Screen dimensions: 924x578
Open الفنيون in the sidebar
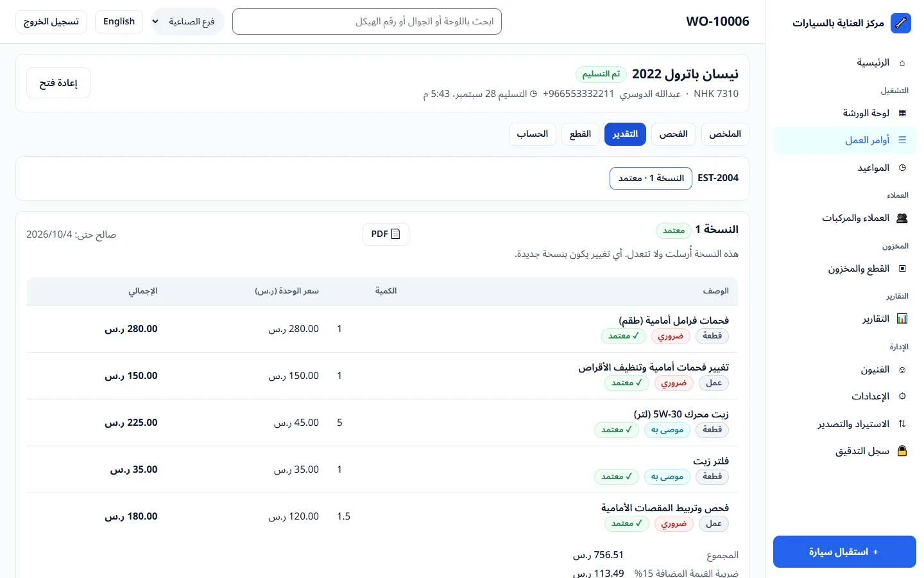pyautogui.click(x=844, y=370)
